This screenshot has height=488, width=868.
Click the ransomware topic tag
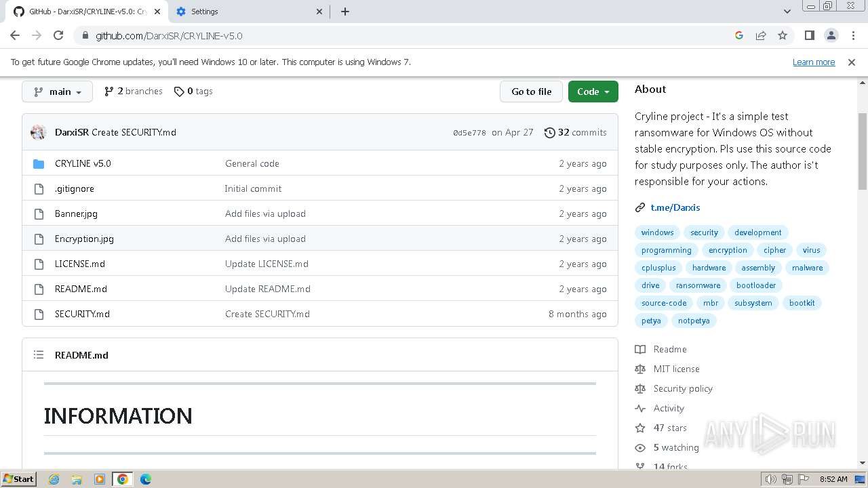click(x=698, y=285)
